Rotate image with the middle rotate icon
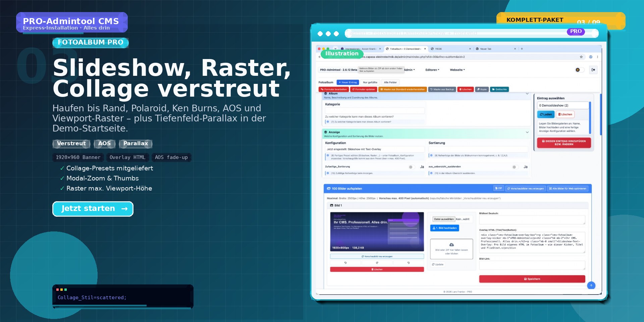Screen dimensions: 644x322 click(x=377, y=263)
